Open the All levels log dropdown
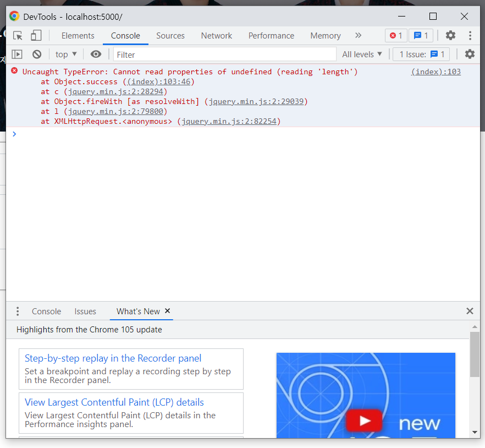This screenshot has height=448, width=485. click(362, 54)
